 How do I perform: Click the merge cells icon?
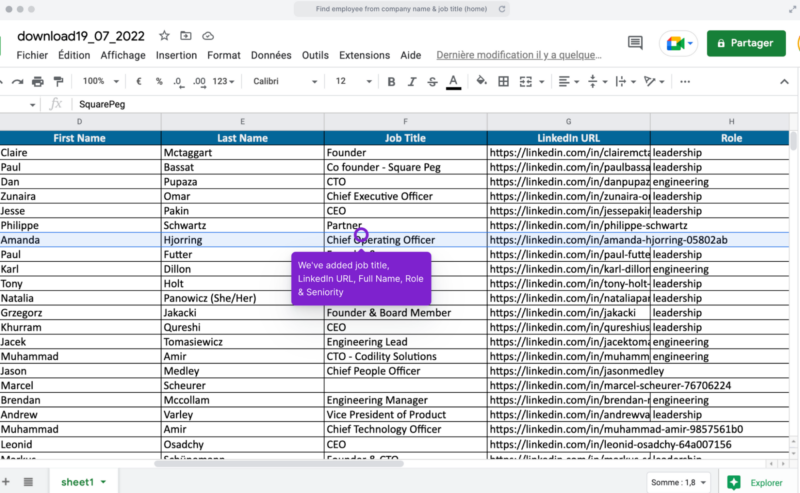tap(526, 82)
